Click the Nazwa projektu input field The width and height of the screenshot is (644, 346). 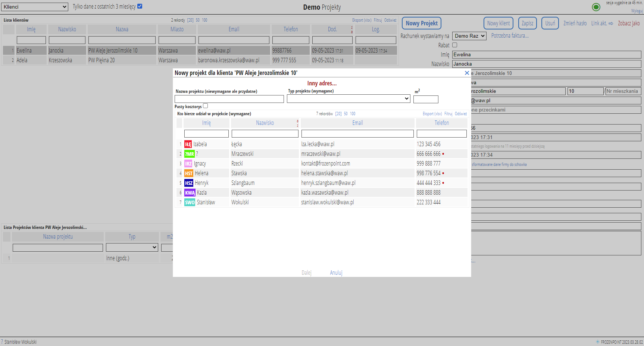tap(229, 99)
